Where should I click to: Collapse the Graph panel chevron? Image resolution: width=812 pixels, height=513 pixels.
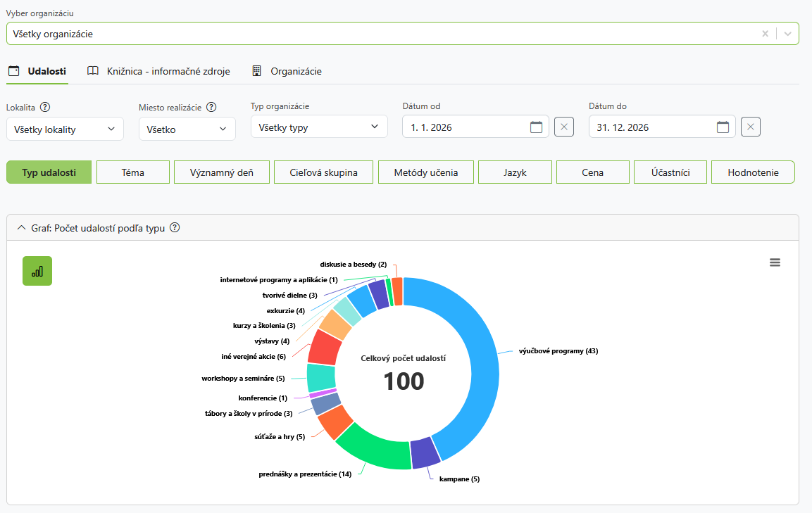click(x=20, y=228)
